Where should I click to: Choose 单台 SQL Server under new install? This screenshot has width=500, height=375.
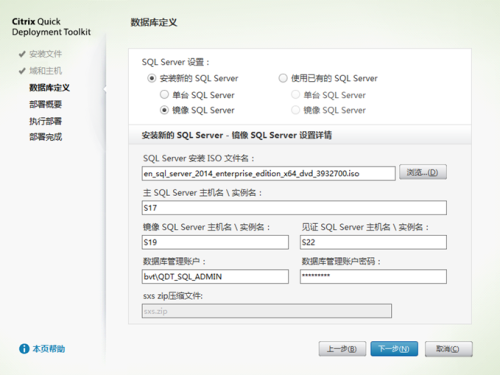click(164, 95)
